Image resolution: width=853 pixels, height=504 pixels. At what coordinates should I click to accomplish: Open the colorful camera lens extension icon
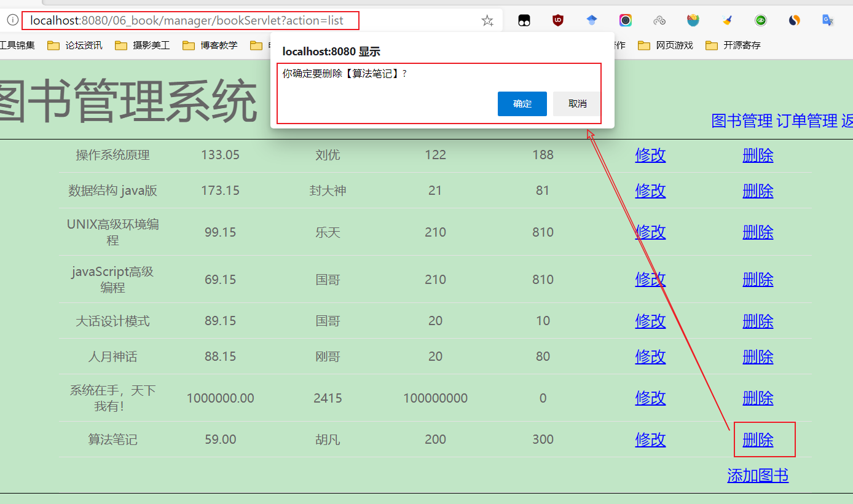[626, 20]
